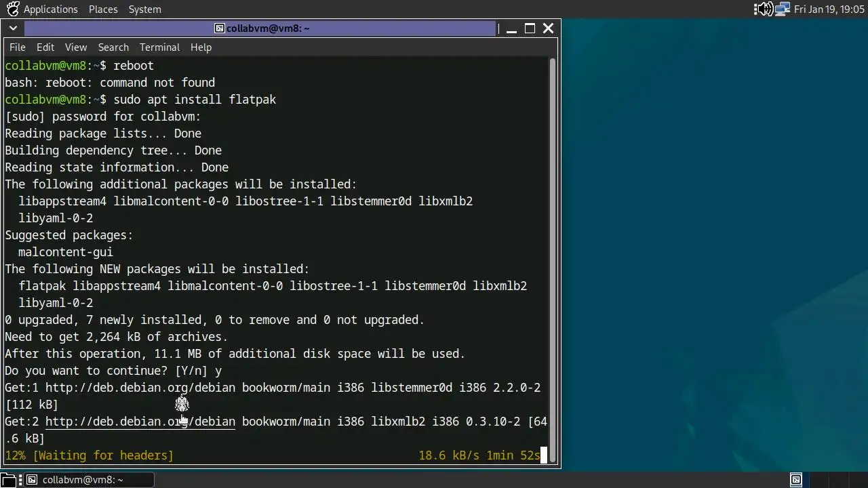Open the terminal Search menu

113,47
